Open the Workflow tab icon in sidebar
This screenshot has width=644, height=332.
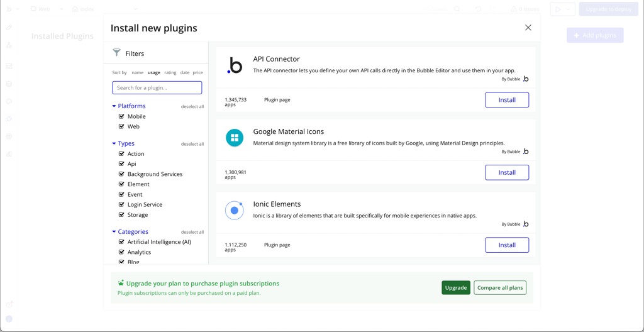click(9, 45)
